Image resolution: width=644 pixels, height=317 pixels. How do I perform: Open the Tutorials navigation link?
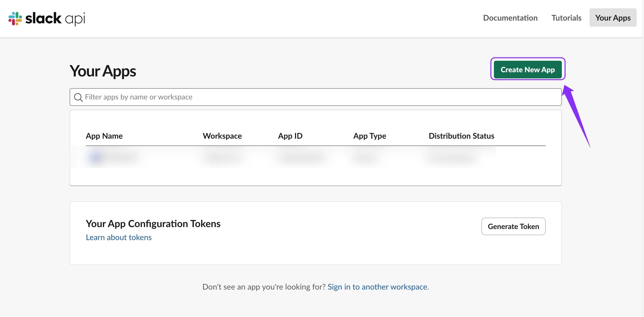566,18
